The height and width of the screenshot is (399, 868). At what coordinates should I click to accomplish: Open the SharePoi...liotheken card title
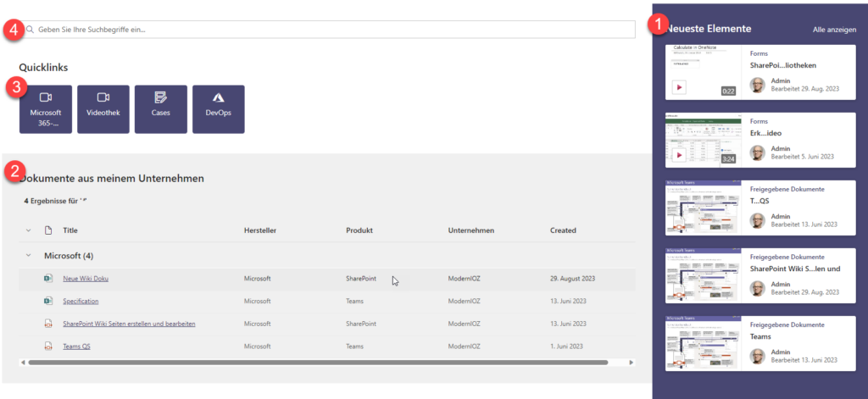click(x=782, y=65)
